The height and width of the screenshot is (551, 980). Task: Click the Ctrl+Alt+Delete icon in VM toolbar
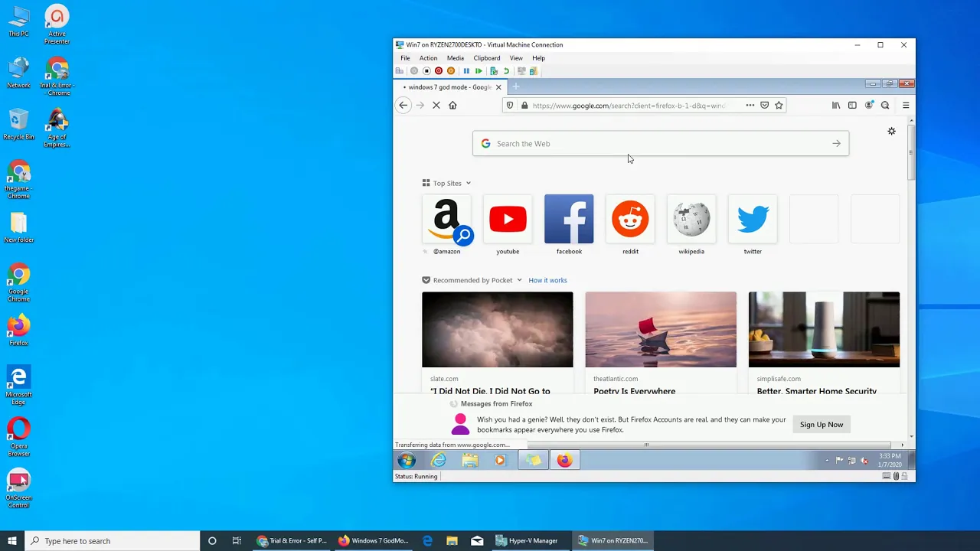coord(400,71)
